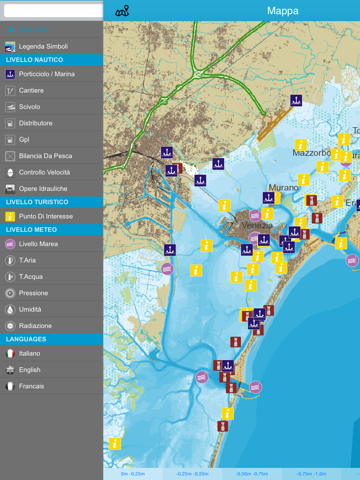Select the Distributore fuel icon

pos(10,123)
